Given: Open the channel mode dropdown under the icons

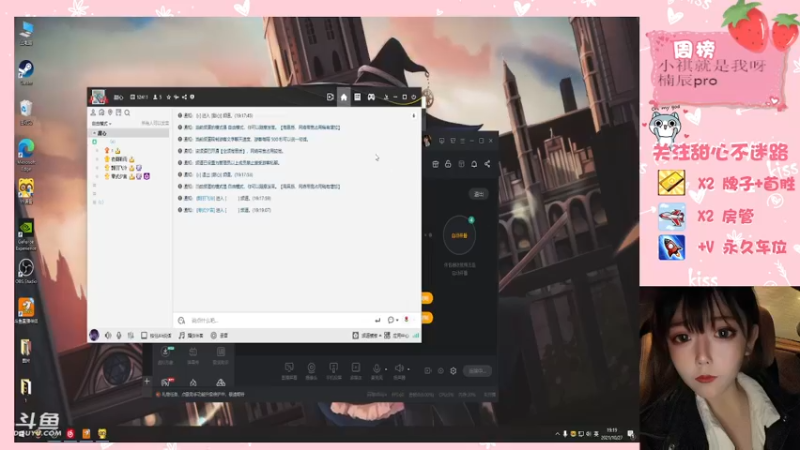Looking at the screenshot, I should pyautogui.click(x=102, y=123).
